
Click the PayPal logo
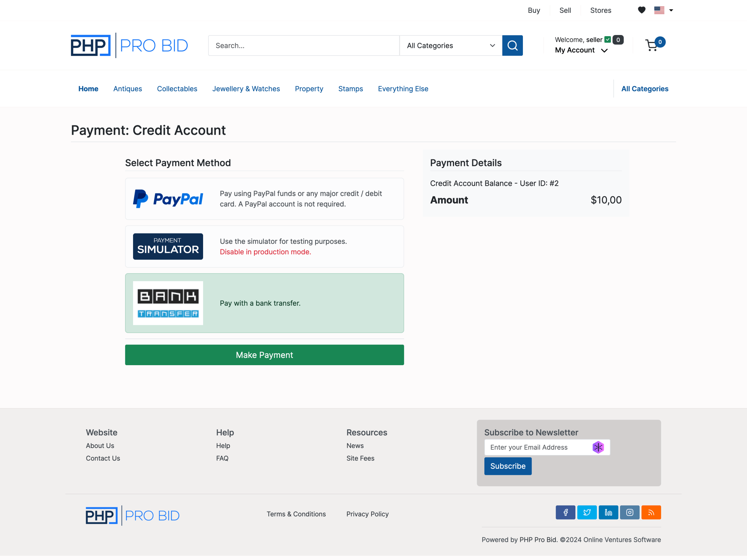[168, 199]
